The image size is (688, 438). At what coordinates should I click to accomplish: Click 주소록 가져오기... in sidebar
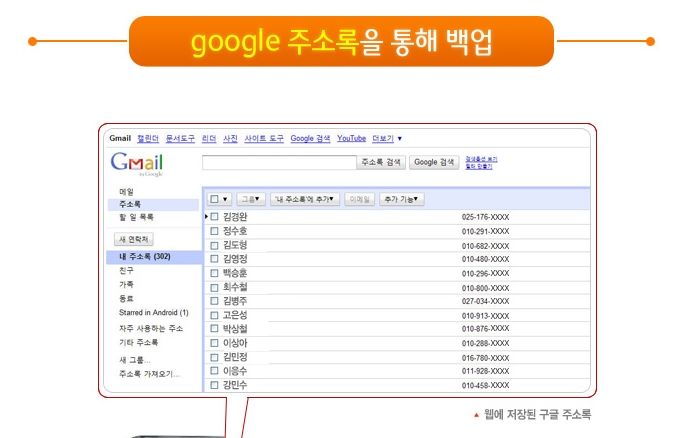click(149, 374)
